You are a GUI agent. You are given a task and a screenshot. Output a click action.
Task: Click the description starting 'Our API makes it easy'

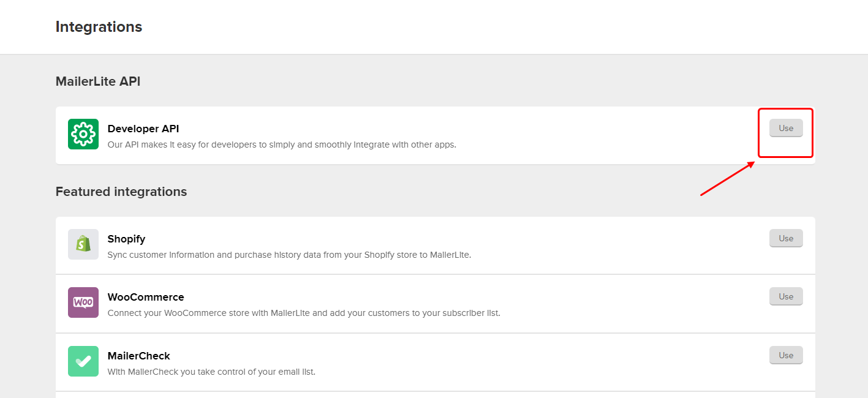282,145
